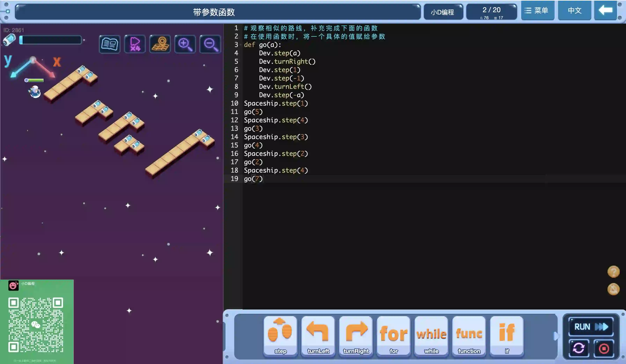Viewport: 626px width, 364px height.
Task: Insert a function definition block
Action: pos(469,335)
